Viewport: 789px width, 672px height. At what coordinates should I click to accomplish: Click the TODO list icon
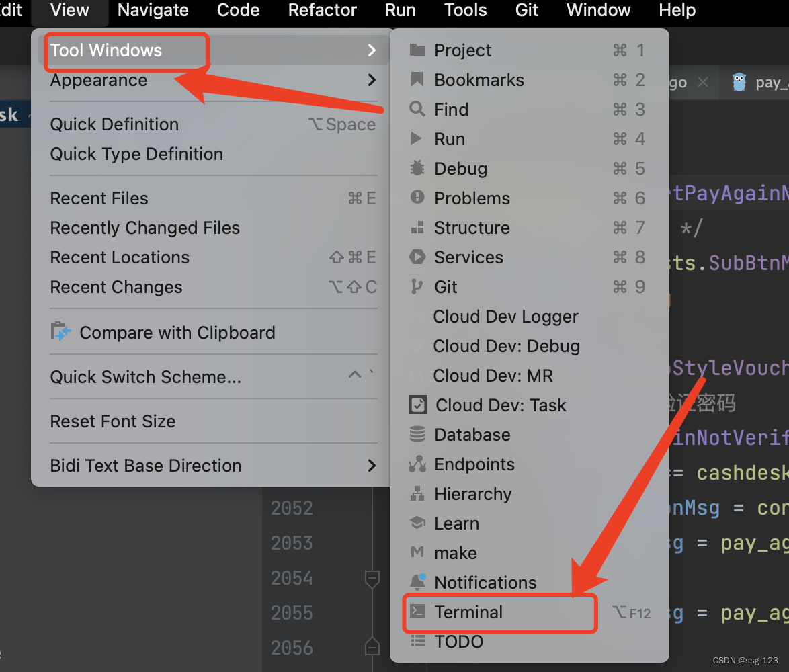417,641
